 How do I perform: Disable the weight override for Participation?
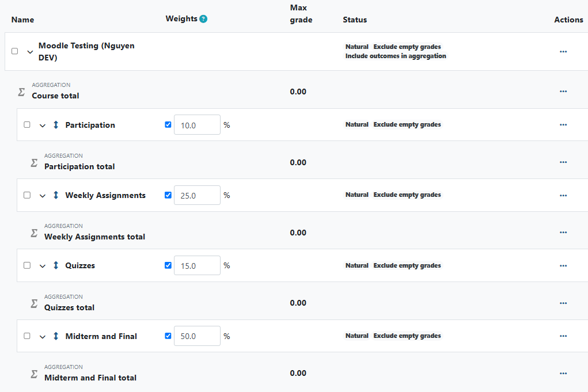click(168, 124)
